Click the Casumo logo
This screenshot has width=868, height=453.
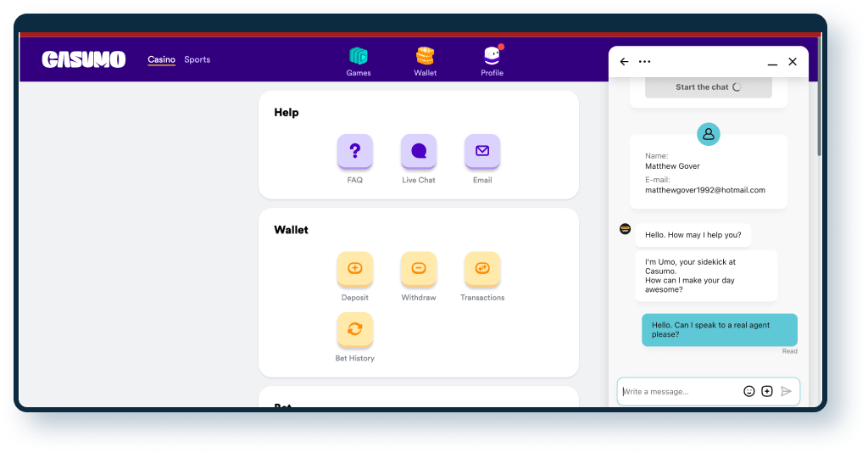click(84, 59)
